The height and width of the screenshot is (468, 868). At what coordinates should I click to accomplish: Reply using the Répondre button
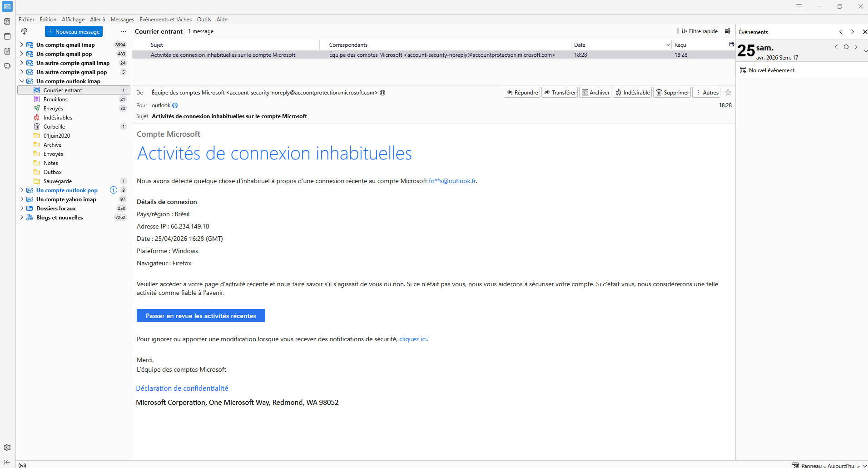click(x=522, y=93)
